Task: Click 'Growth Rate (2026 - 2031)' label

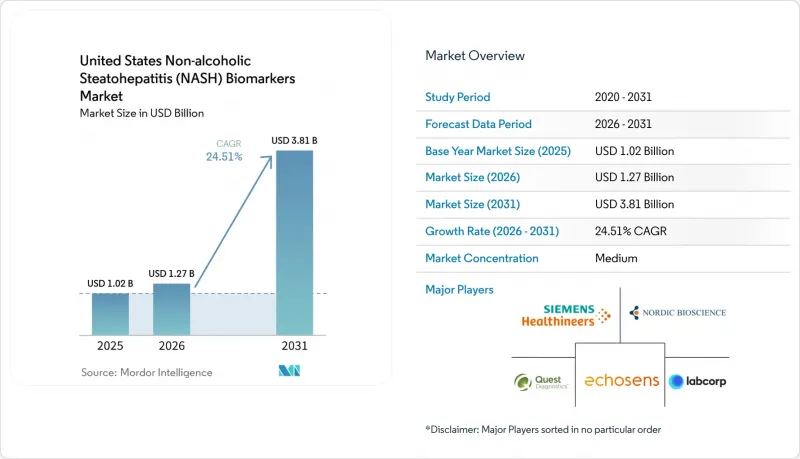Action: point(492,231)
